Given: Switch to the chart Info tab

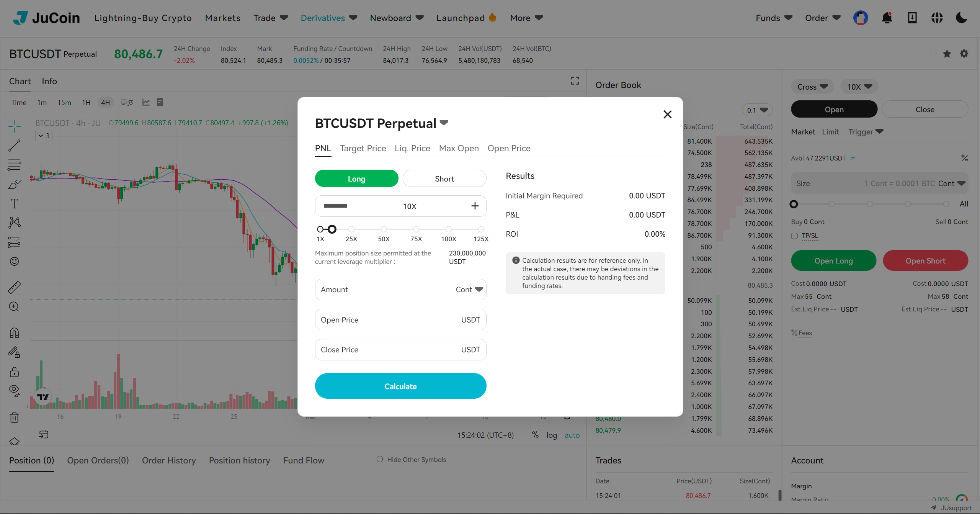Looking at the screenshot, I should pos(49,81).
